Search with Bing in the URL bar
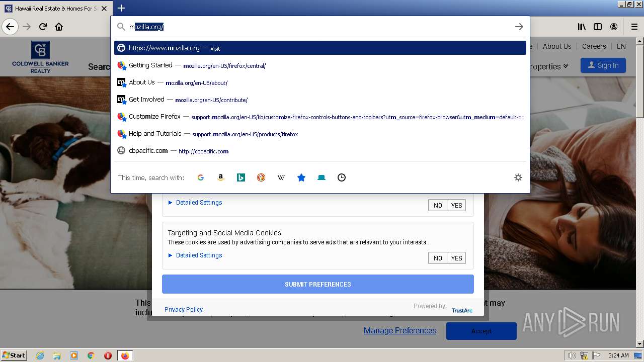This screenshot has width=644, height=362. coord(241,177)
